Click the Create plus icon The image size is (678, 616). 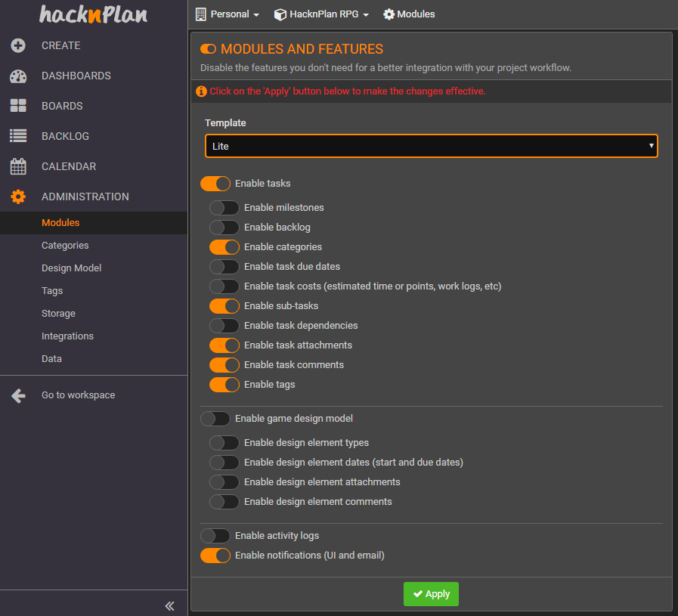point(18,45)
